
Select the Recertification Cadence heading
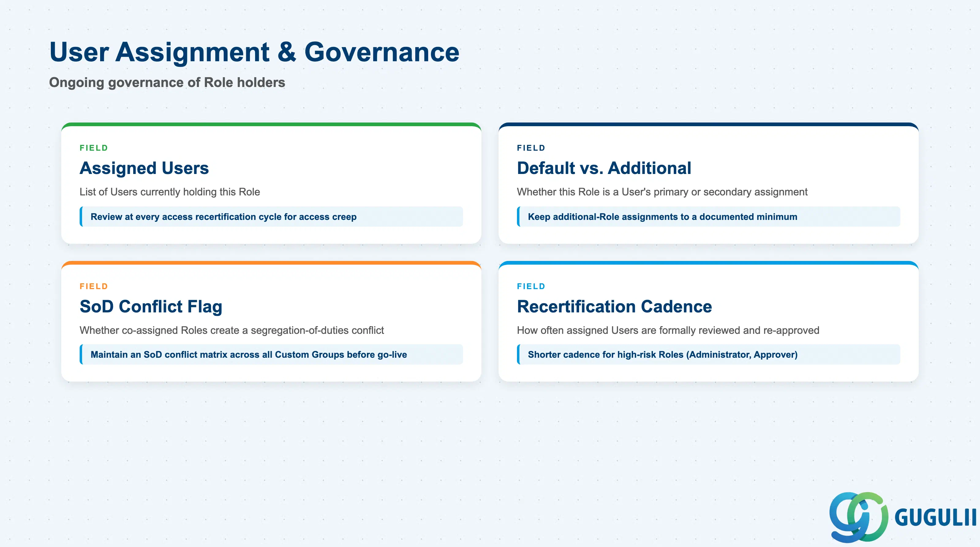pos(614,307)
